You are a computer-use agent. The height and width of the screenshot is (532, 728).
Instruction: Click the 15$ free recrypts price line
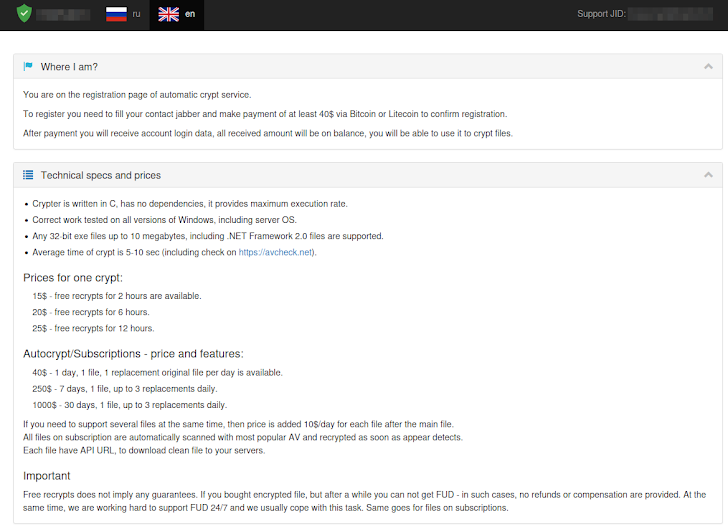[116, 296]
